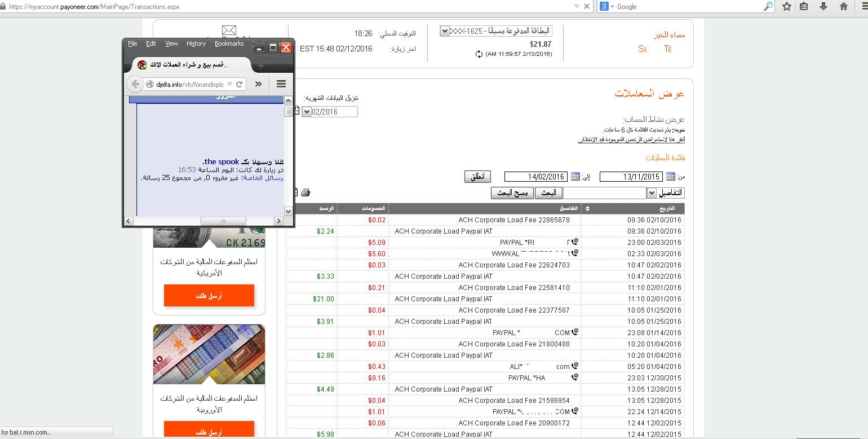
Task: Click phone icon in the 05:20 01/04/2016 row
Action: point(574,366)
